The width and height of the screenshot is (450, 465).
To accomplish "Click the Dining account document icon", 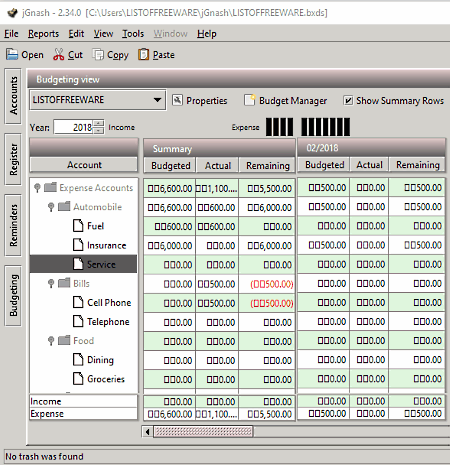I will [x=78, y=359].
